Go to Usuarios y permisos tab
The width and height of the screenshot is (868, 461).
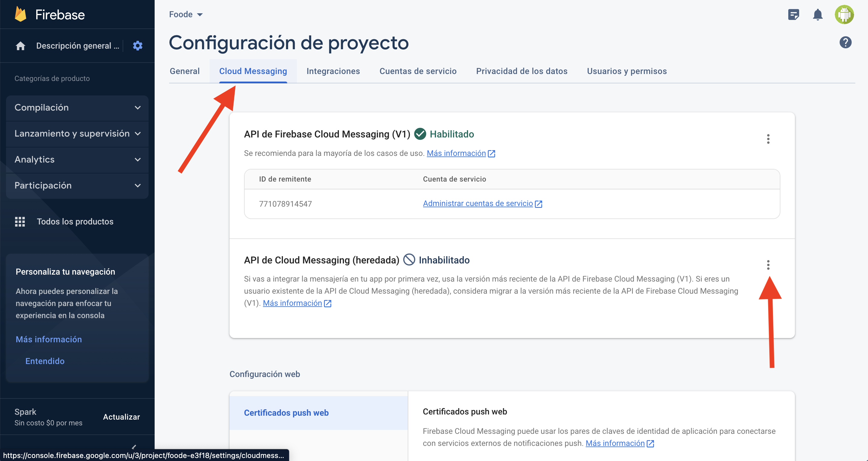pyautogui.click(x=627, y=71)
